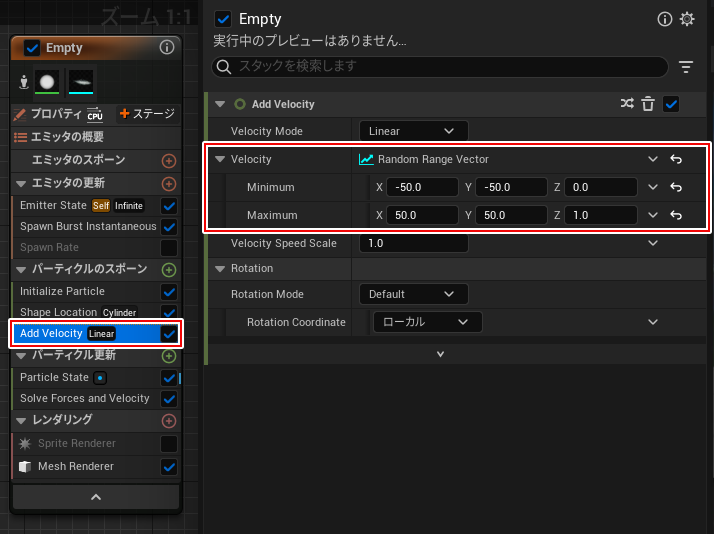The width and height of the screenshot is (714, 534).
Task: Click the info icon on Empty emitter node
Action: pos(167,47)
